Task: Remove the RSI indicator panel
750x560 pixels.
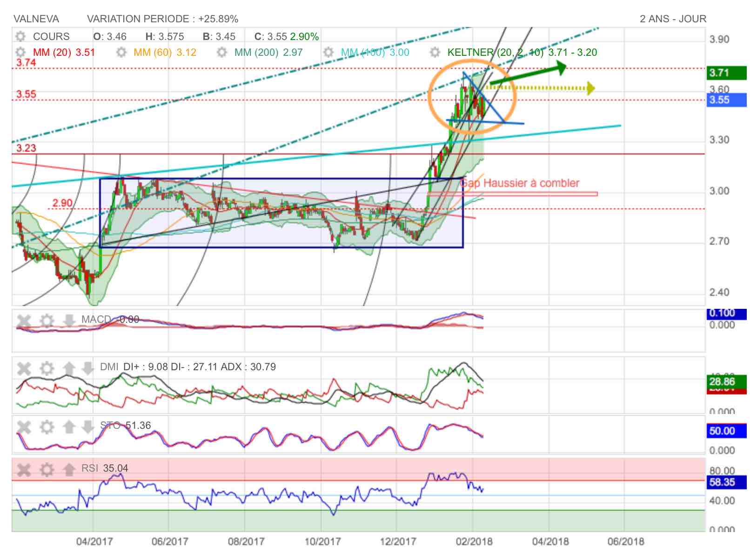Action: pyautogui.click(x=24, y=470)
